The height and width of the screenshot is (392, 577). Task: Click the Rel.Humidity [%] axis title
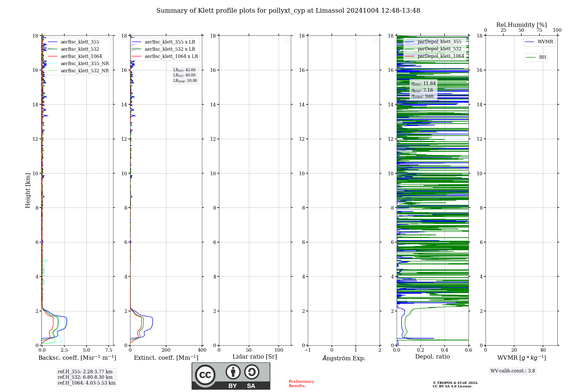[521, 25]
